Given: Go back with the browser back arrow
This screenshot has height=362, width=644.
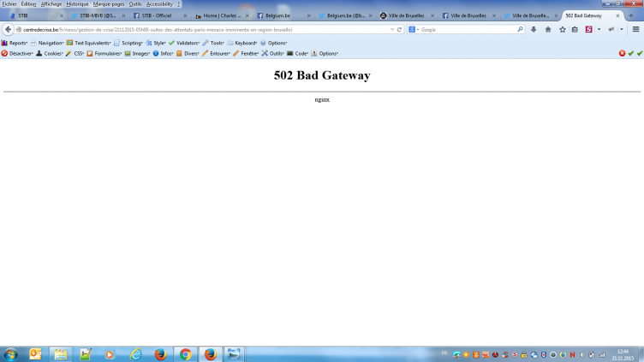Looking at the screenshot, I should 8,30.
